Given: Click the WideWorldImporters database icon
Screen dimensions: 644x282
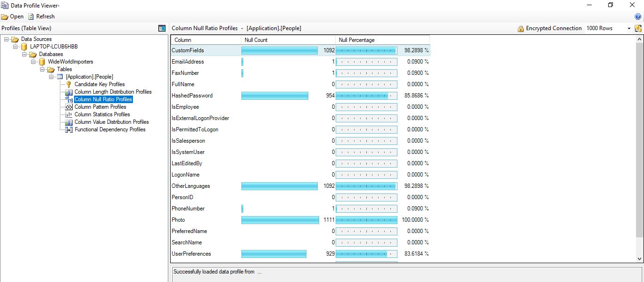Looking at the screenshot, I should [42, 62].
